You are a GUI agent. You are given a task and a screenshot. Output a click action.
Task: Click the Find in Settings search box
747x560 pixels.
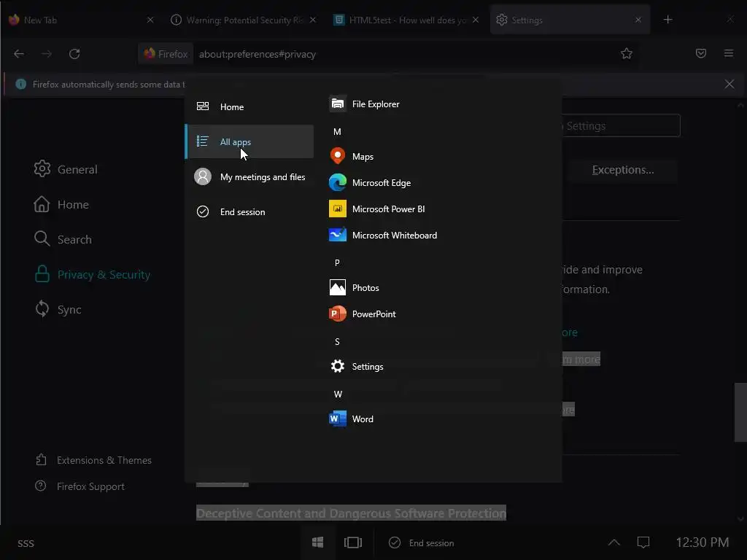tap(621, 125)
